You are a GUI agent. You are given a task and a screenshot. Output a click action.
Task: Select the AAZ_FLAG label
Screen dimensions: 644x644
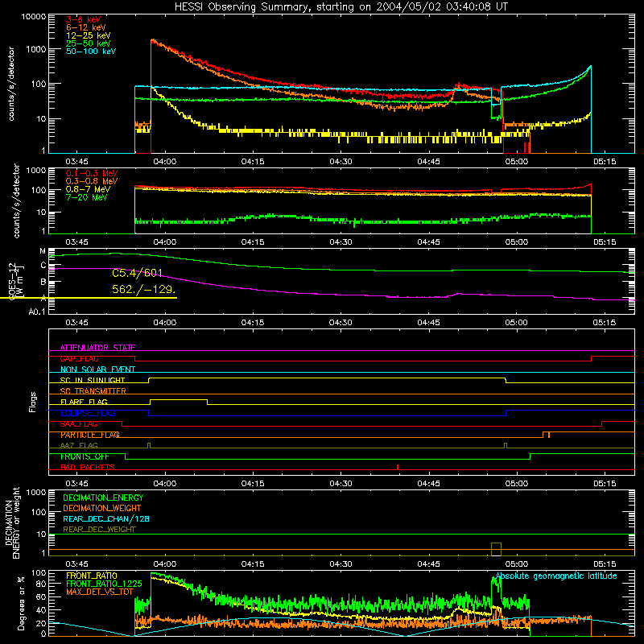click(79, 445)
